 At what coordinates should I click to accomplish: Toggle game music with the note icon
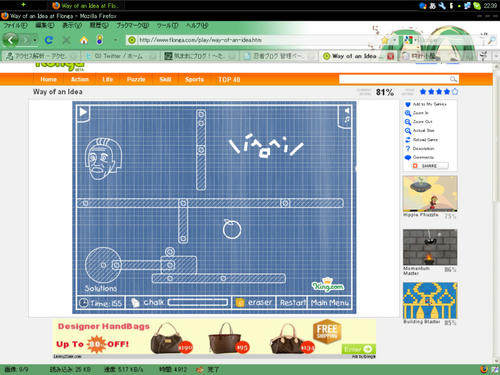coord(347,119)
